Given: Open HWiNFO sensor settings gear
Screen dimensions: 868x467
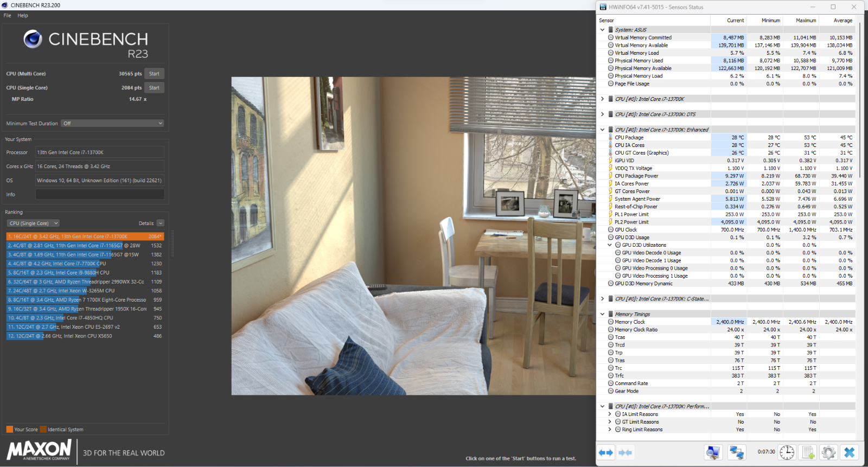Looking at the screenshot, I should pyautogui.click(x=828, y=452).
